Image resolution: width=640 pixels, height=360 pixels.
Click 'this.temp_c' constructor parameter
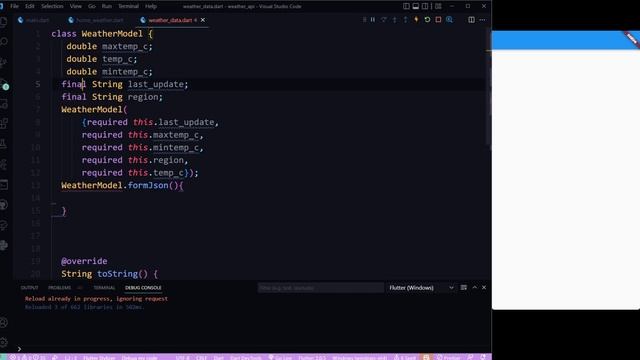(x=156, y=173)
